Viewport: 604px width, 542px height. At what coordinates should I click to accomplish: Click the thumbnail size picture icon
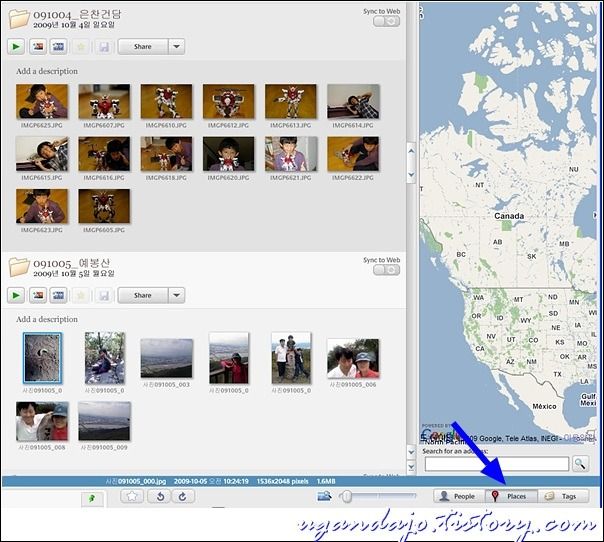pos(324,496)
